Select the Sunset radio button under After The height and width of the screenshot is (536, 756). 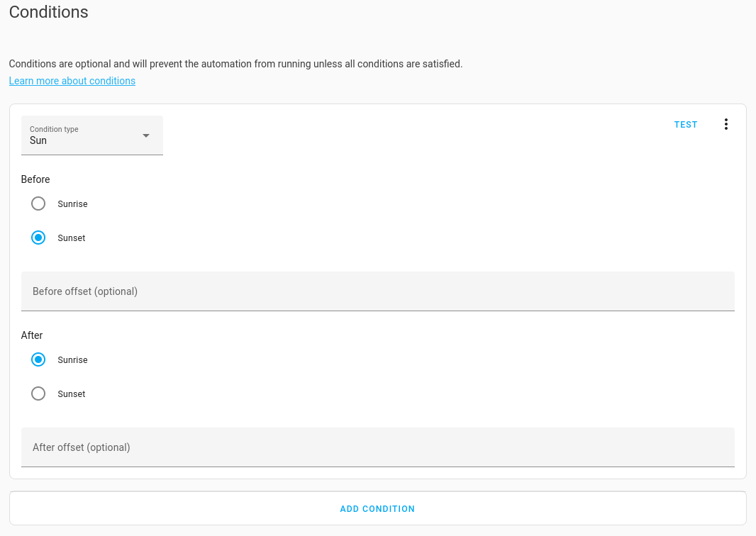38,394
